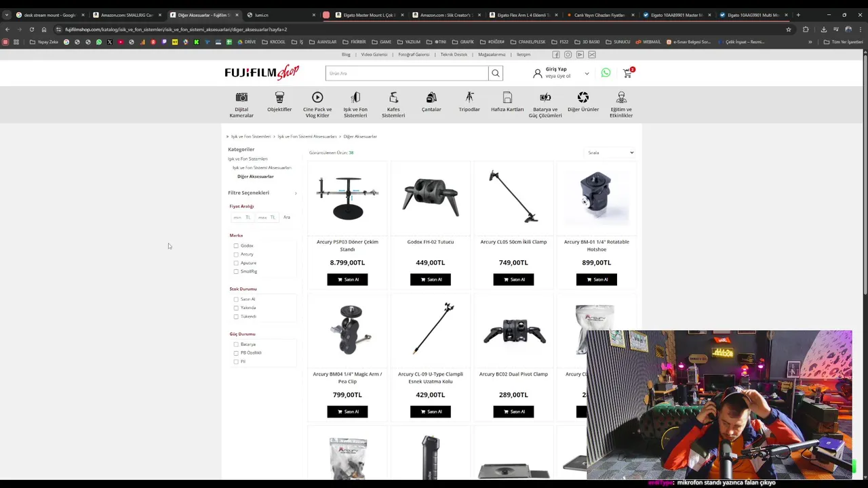Screen dimensions: 868x488
Task: Click the FUJIFILM shop logo
Action: tap(262, 73)
